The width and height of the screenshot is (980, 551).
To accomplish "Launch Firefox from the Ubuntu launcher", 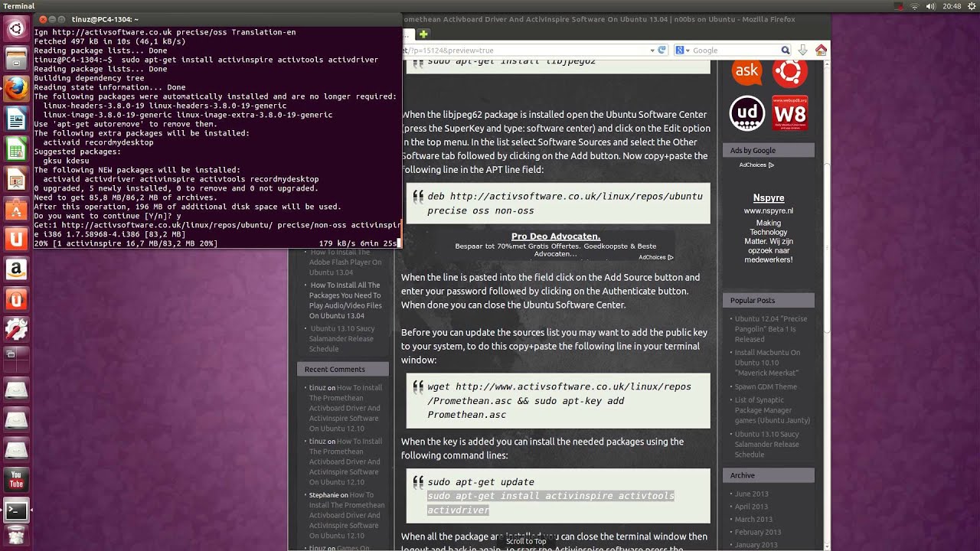I will click(16, 90).
